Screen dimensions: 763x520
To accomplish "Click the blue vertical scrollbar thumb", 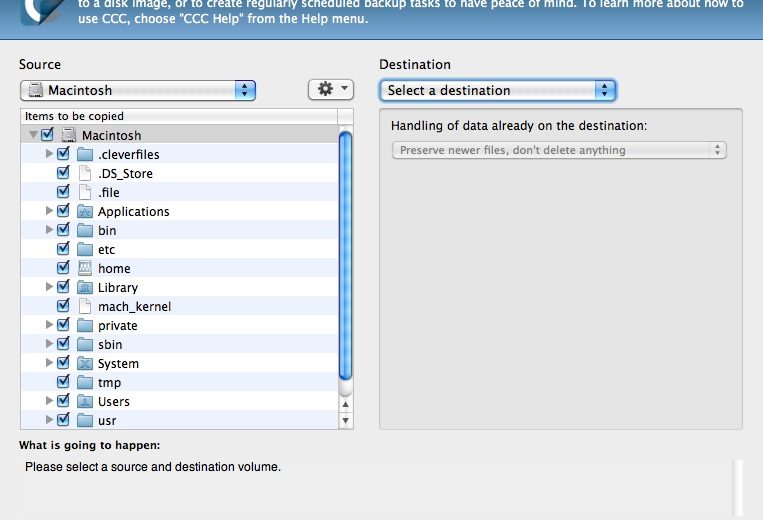I will tap(345, 255).
